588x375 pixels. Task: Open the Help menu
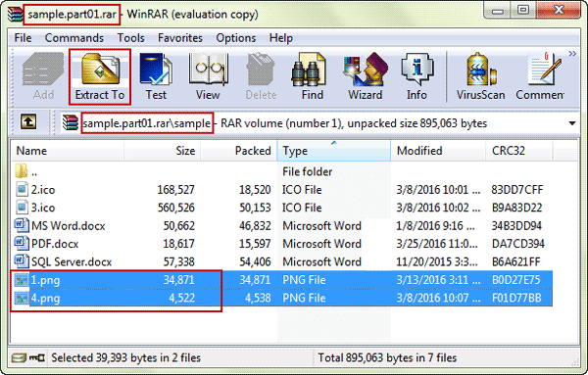coord(281,38)
